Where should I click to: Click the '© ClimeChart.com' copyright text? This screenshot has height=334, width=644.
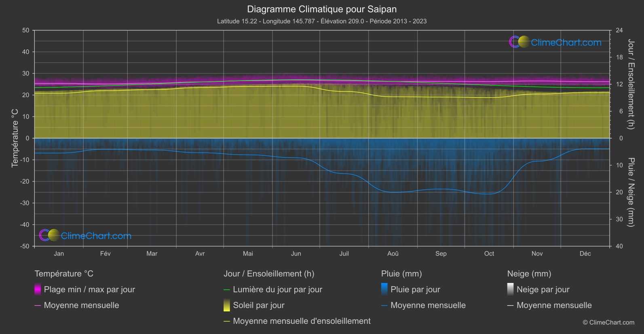(608, 323)
